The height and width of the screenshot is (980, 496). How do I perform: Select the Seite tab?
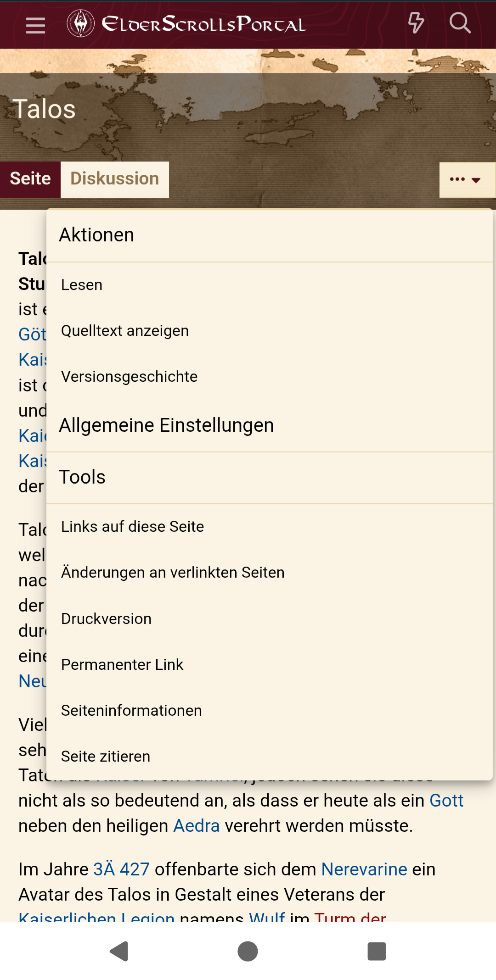(30, 178)
